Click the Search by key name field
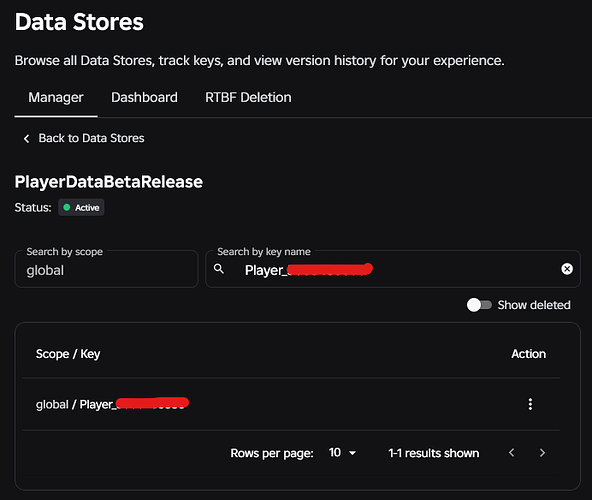 393,269
